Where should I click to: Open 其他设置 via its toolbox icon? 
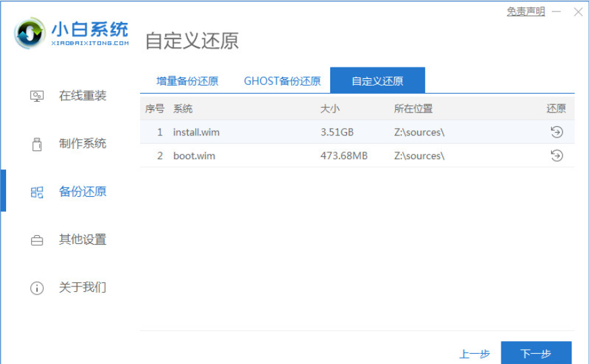(37, 240)
